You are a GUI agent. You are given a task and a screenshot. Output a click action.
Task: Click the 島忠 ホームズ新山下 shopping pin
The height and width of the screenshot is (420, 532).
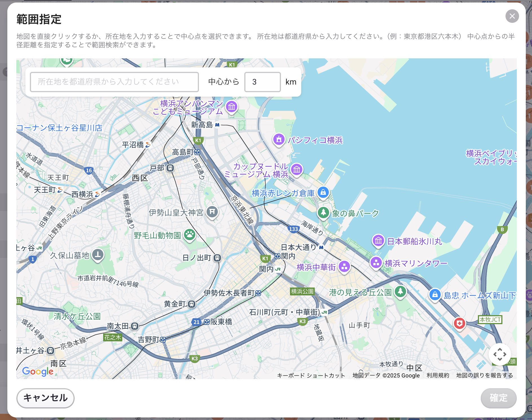point(435,295)
